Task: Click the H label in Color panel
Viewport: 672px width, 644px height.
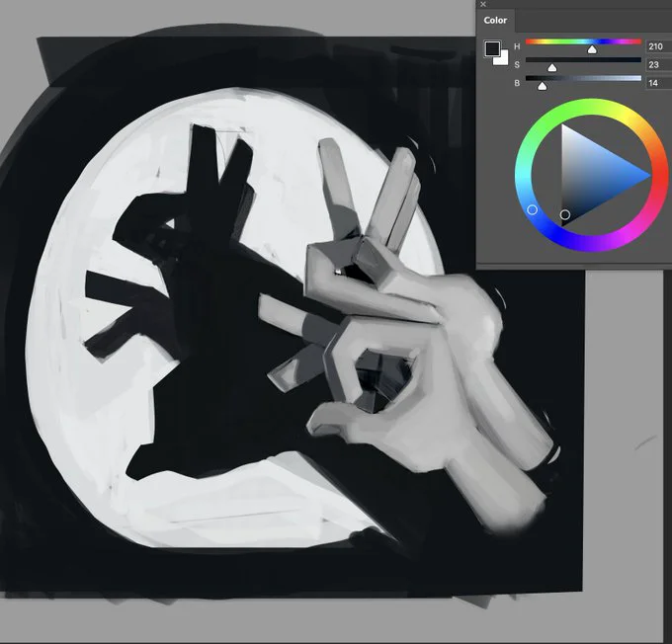Action: coord(517,46)
